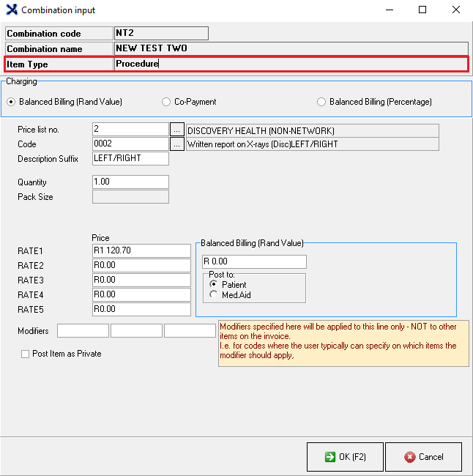Click the application icon in title bar
The width and height of the screenshot is (473, 476).
(11, 10)
